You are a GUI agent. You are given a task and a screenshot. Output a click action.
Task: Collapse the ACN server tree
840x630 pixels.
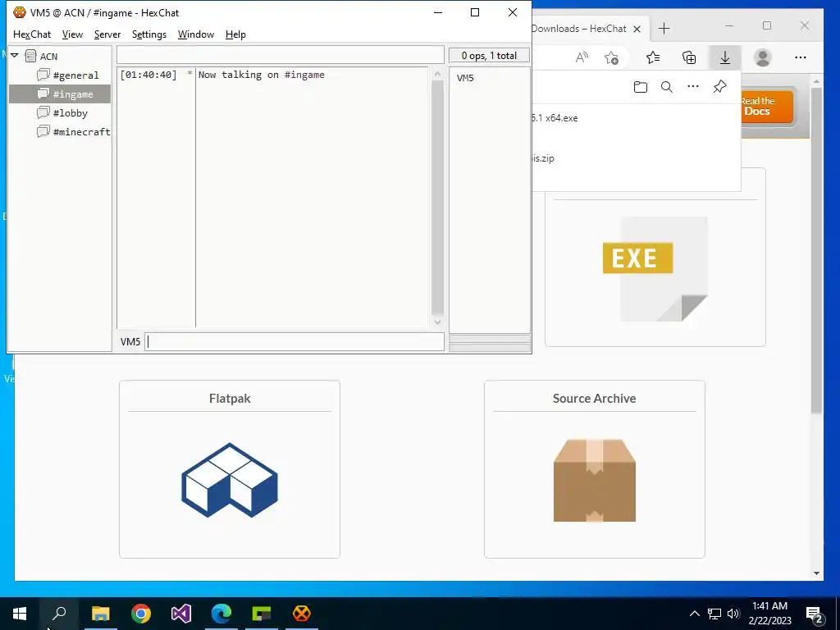click(15, 56)
